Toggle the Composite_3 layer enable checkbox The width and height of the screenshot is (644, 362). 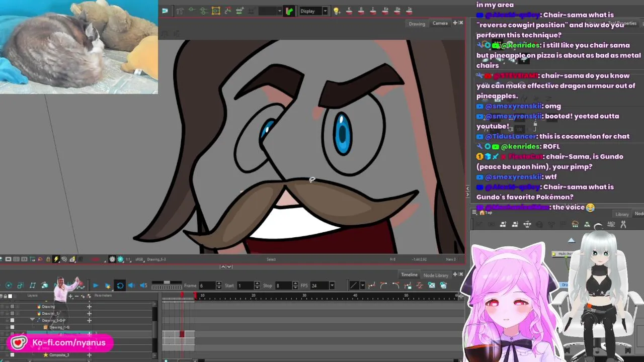(12, 355)
